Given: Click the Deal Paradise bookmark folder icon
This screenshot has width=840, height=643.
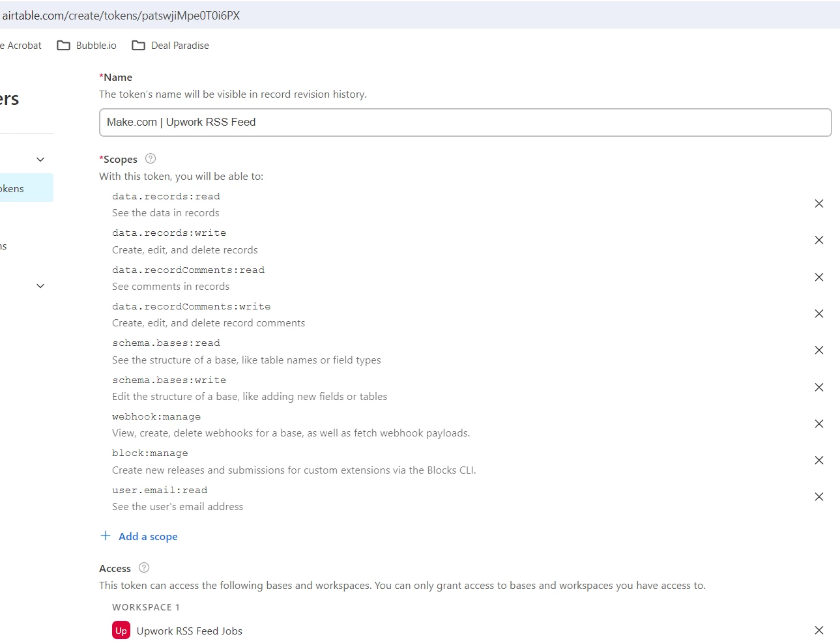Looking at the screenshot, I should 139,46.
